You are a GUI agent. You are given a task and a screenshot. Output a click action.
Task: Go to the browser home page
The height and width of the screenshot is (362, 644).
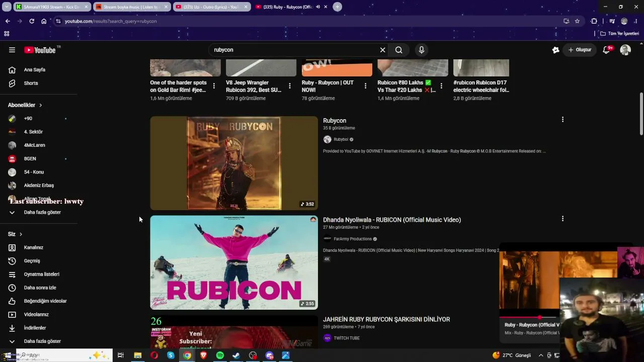[44, 21]
